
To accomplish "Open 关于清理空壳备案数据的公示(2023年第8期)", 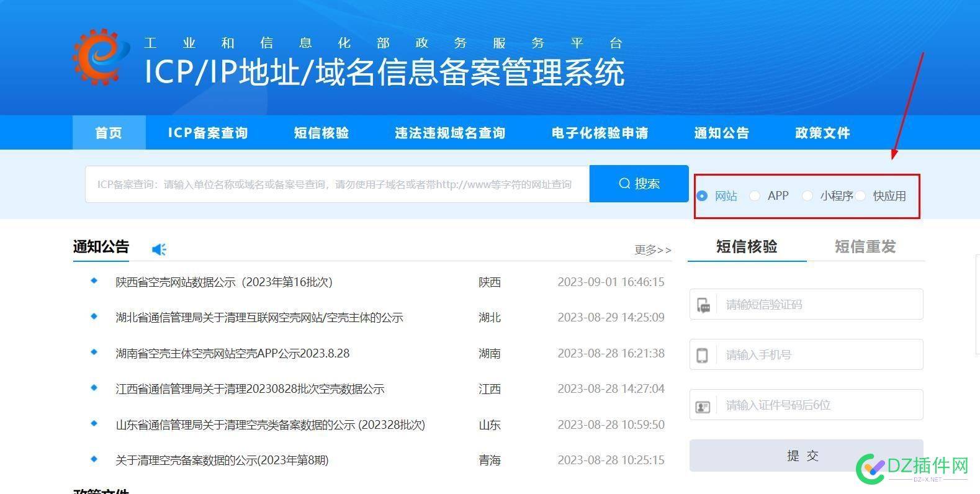I will click(222, 460).
